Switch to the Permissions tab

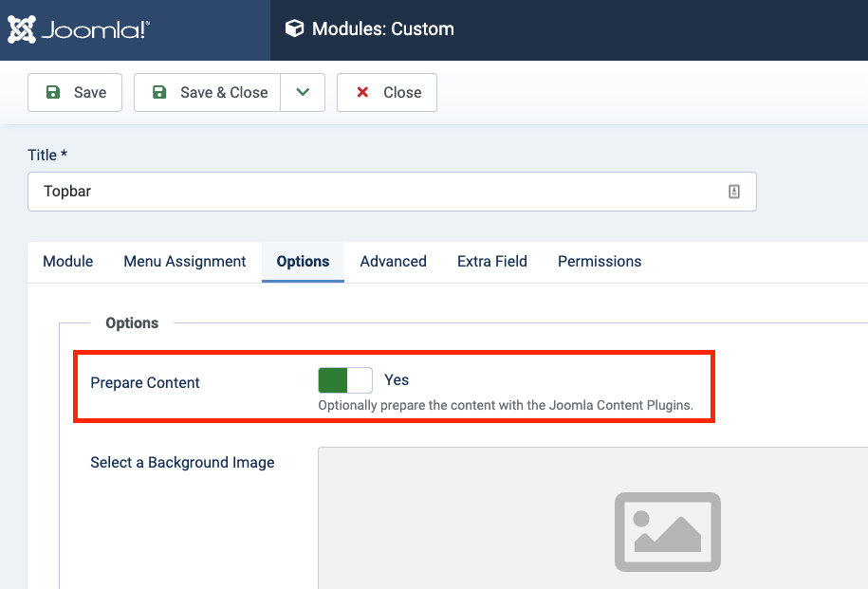coord(600,261)
